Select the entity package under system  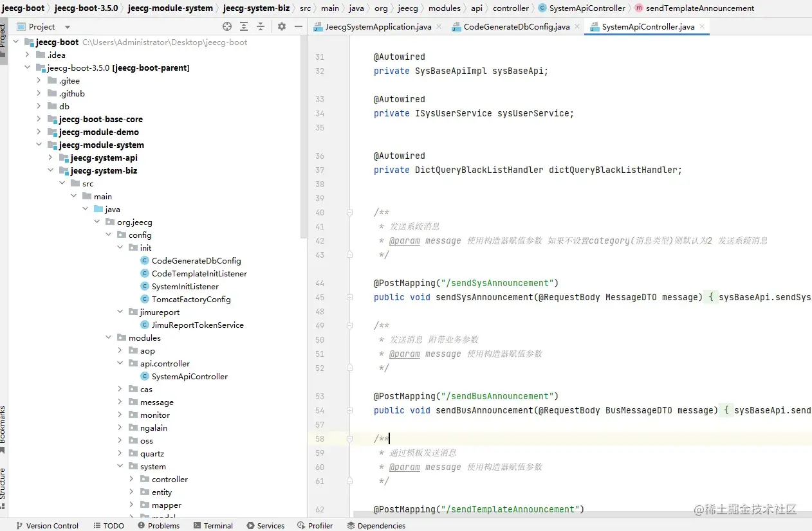[161, 492]
